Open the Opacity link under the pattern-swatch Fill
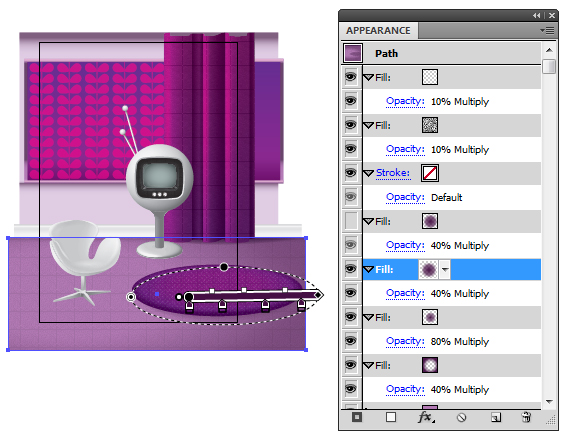 coord(405,149)
